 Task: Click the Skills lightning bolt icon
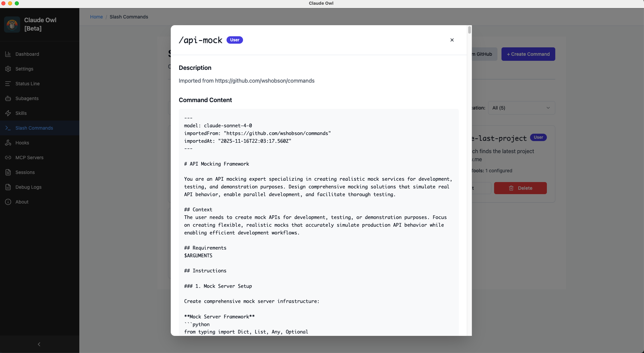tap(8, 113)
